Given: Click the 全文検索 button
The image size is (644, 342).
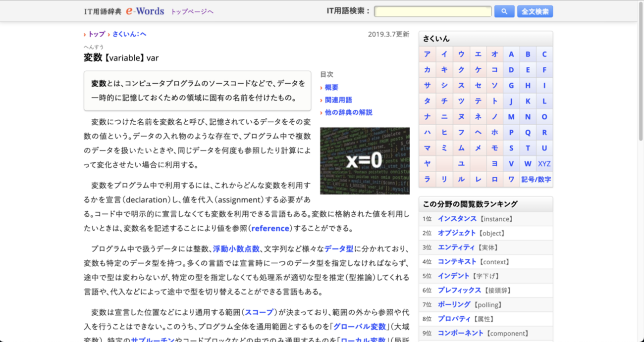Looking at the screenshot, I should 535,11.
